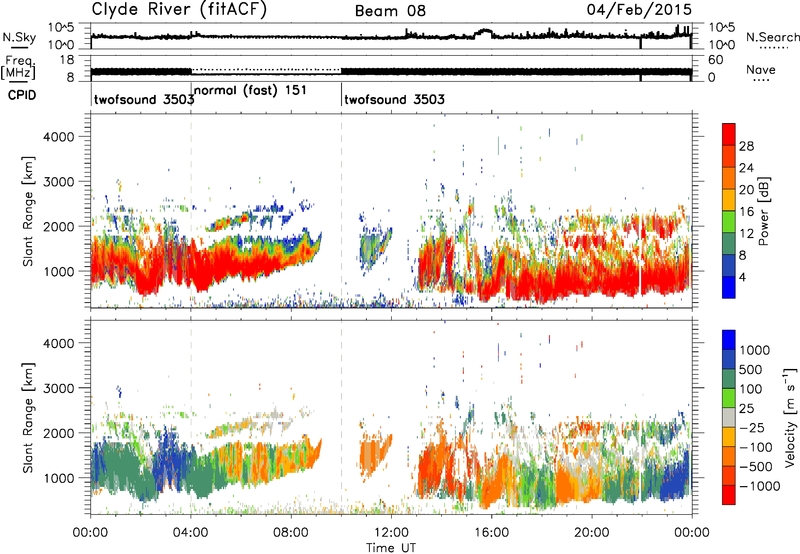
Task: Click the first 'twofsound 3503' label at 00:00
Action: (x=144, y=99)
